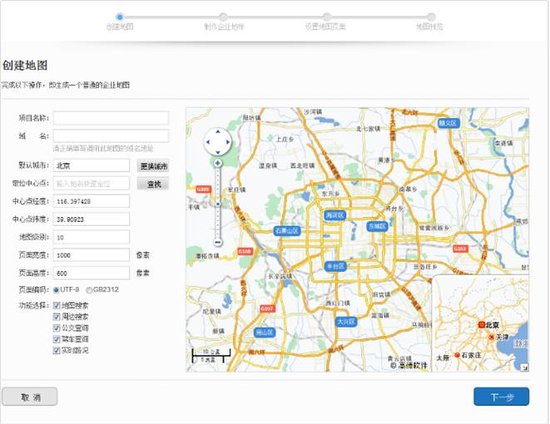Zoom out with the minus button on map
The width and height of the screenshot is (550, 424).
[x=218, y=242]
